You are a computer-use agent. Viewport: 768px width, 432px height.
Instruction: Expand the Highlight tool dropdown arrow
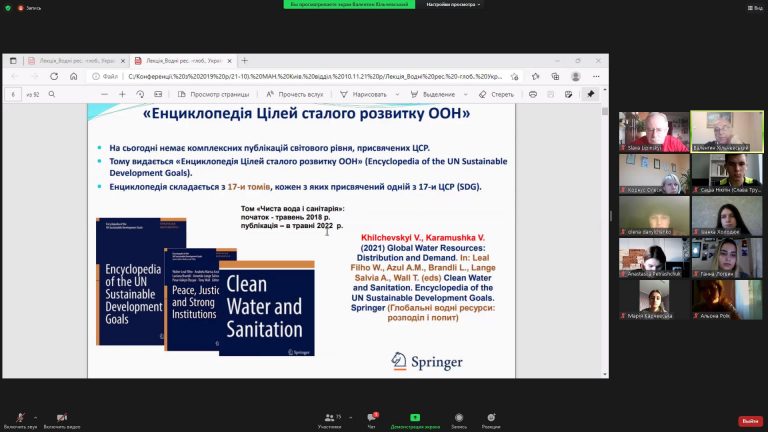coord(465,95)
